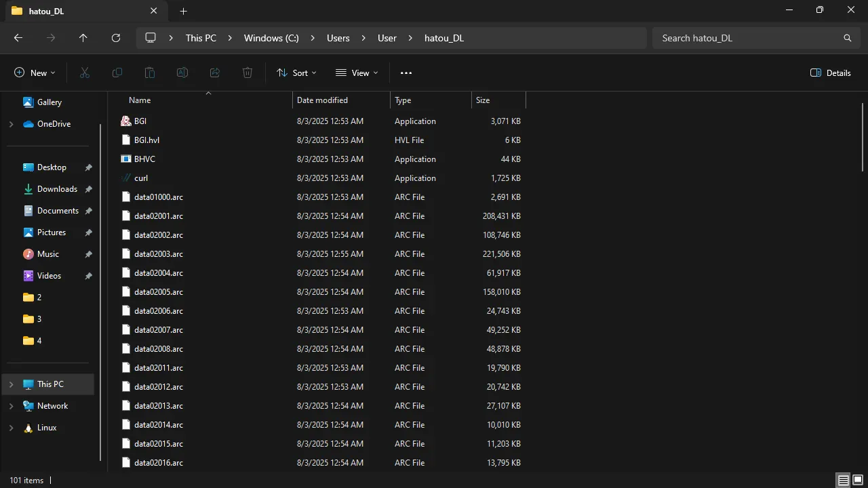Click the Rename icon in toolbar
Viewport: 868px width, 488px height.
(182, 73)
